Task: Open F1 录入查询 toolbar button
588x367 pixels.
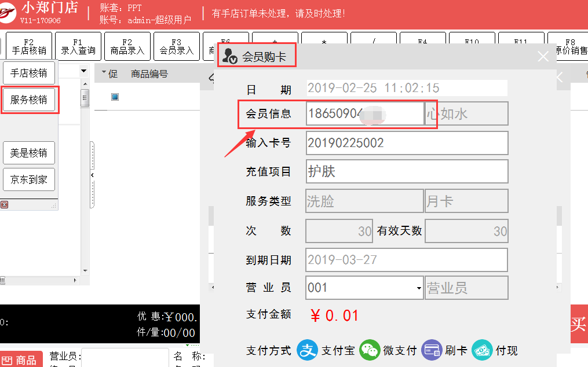Action: (x=78, y=46)
